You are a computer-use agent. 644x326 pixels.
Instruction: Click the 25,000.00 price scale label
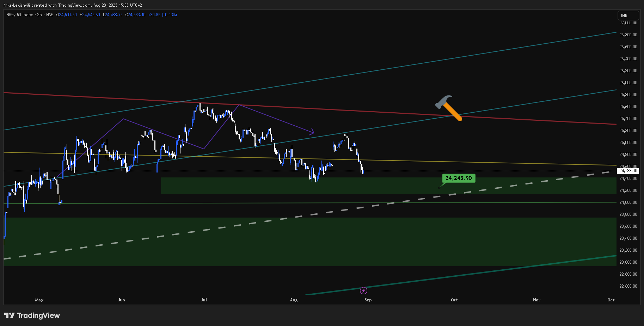[x=628, y=143]
